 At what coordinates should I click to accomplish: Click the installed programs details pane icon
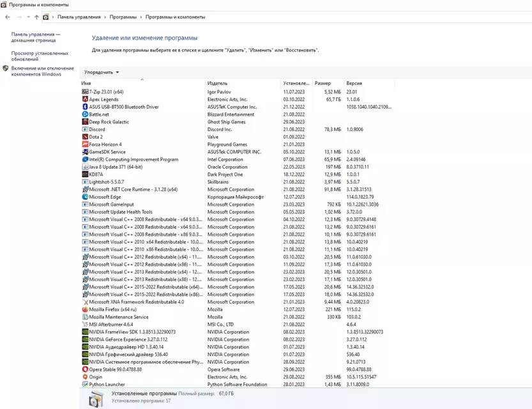coord(96,399)
